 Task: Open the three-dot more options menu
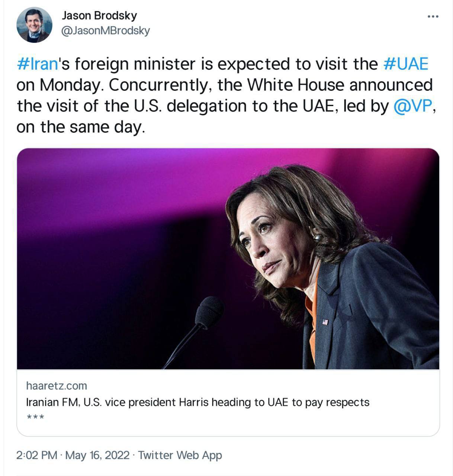tap(433, 16)
